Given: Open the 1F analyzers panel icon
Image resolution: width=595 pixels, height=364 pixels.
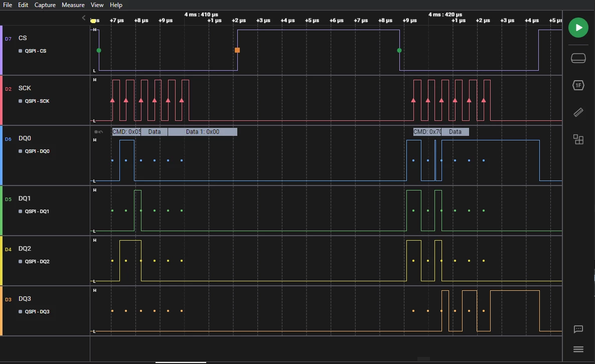Looking at the screenshot, I should (578, 85).
